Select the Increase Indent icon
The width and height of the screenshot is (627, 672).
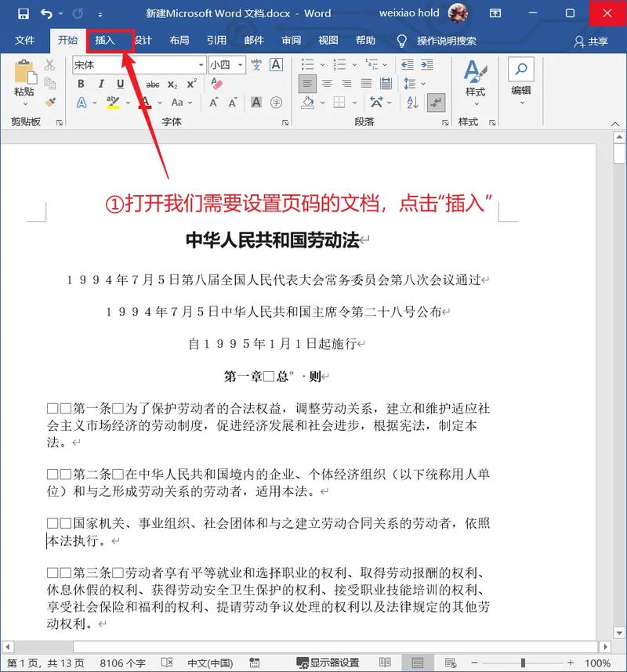pos(428,64)
